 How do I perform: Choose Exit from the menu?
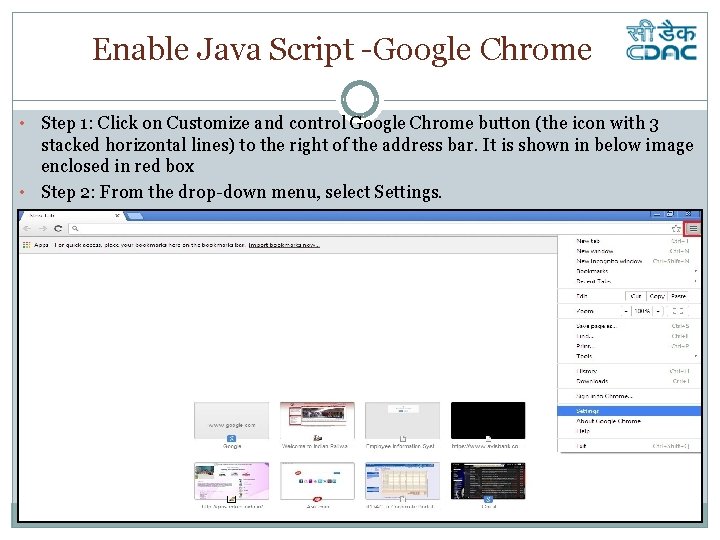629,446
